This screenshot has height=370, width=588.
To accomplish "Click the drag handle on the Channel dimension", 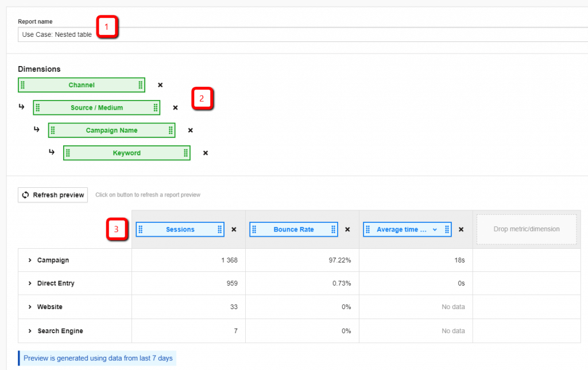I will pos(24,84).
